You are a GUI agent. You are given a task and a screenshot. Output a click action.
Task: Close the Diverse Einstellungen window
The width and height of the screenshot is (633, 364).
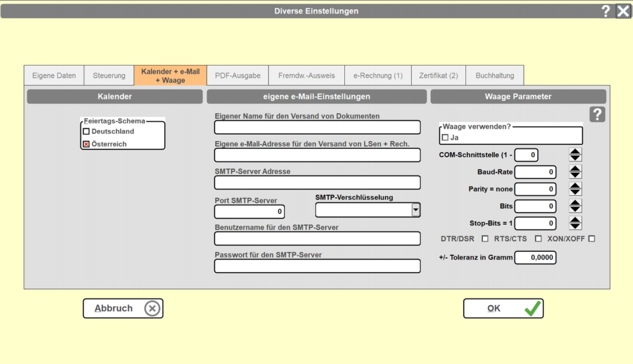tap(623, 11)
